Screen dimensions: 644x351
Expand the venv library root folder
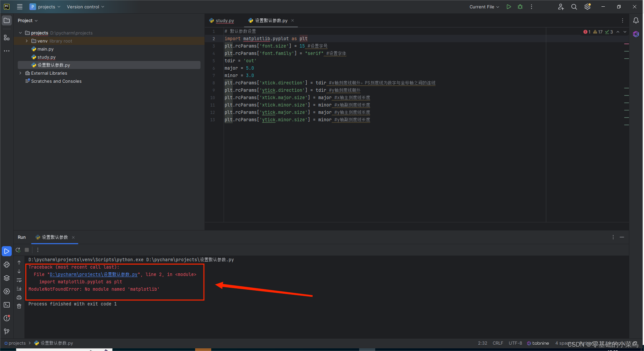click(x=26, y=41)
